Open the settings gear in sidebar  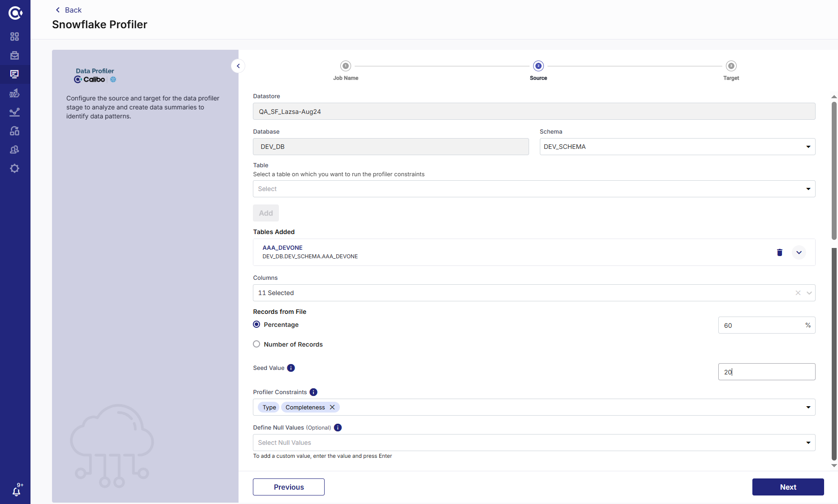[x=15, y=169]
